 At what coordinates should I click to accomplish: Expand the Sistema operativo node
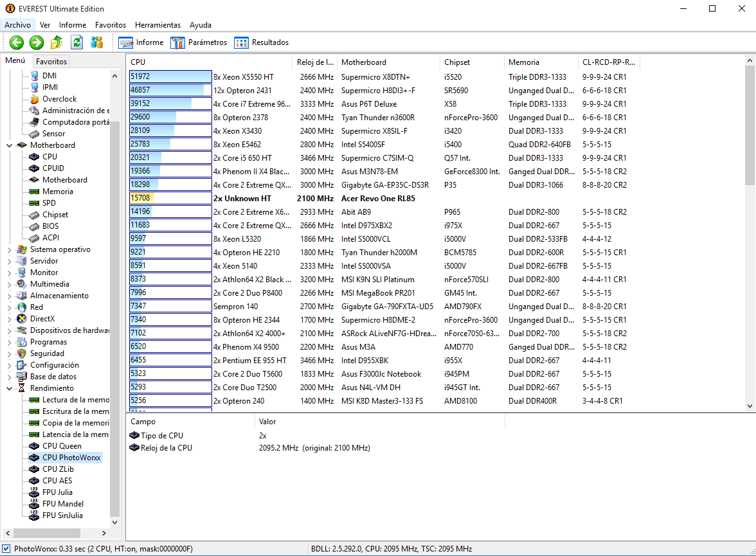click(9, 250)
